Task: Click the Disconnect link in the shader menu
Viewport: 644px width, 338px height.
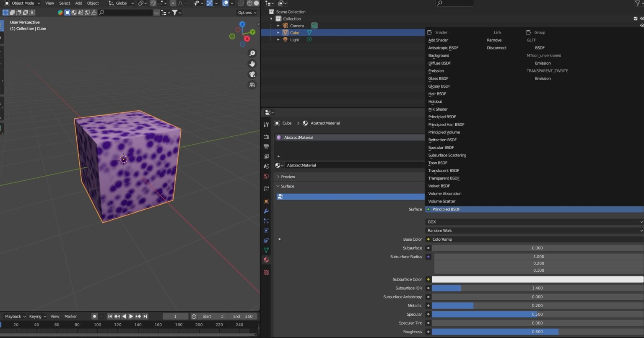Action: tap(496, 48)
